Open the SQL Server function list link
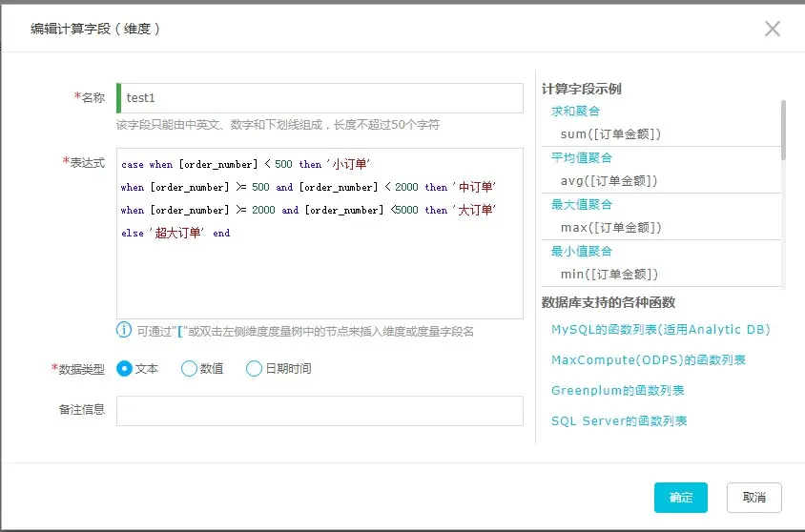This screenshot has height=532, width=805. click(619, 420)
